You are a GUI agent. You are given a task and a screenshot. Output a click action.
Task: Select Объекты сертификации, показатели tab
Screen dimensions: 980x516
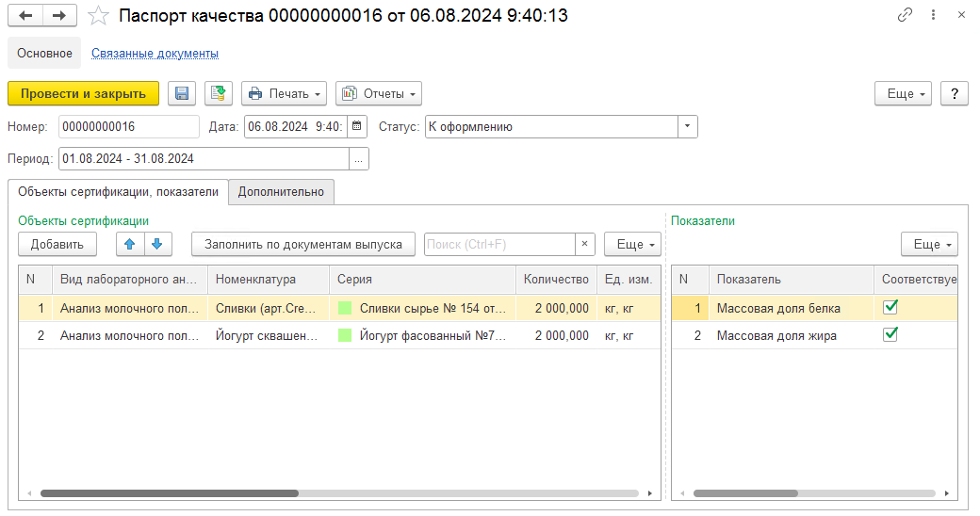pyautogui.click(x=118, y=192)
